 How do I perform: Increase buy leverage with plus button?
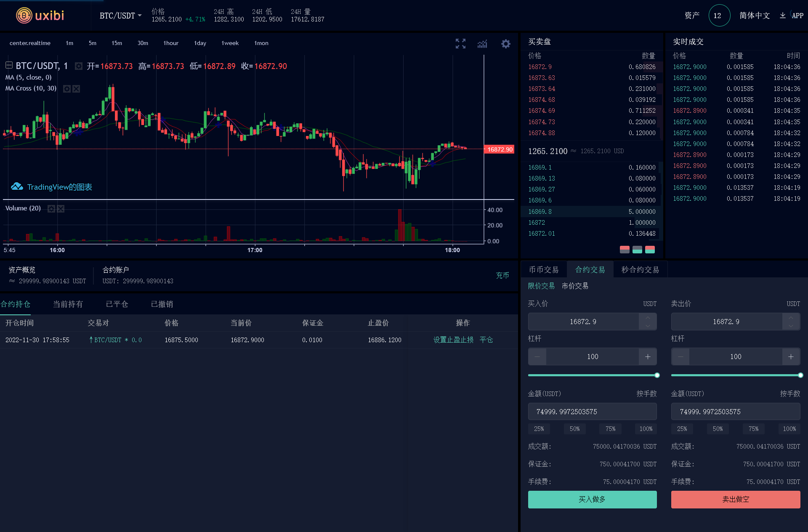tap(648, 357)
